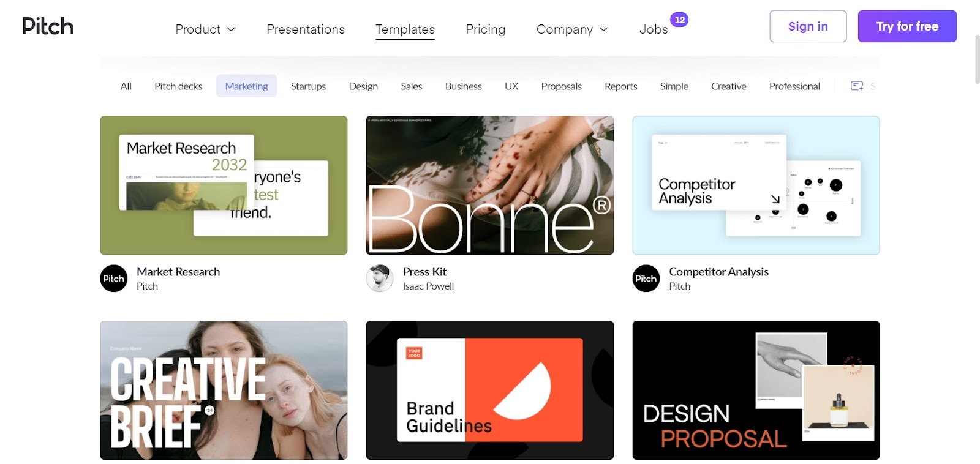
Task: Click the Sign in button
Action: (808, 26)
